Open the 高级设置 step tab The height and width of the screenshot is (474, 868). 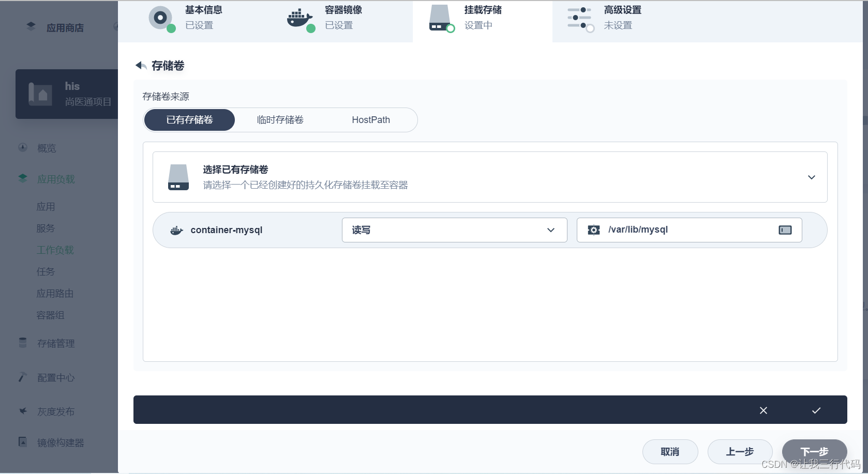coord(622,21)
